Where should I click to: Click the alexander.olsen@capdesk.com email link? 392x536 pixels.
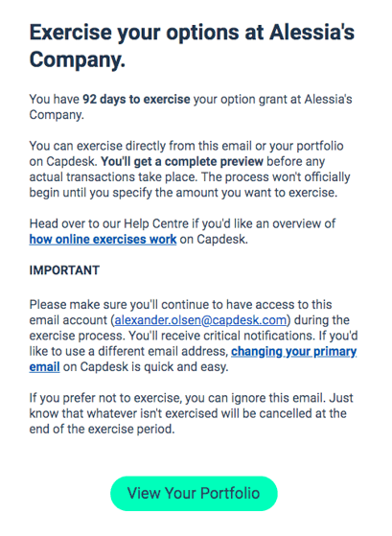(x=200, y=320)
